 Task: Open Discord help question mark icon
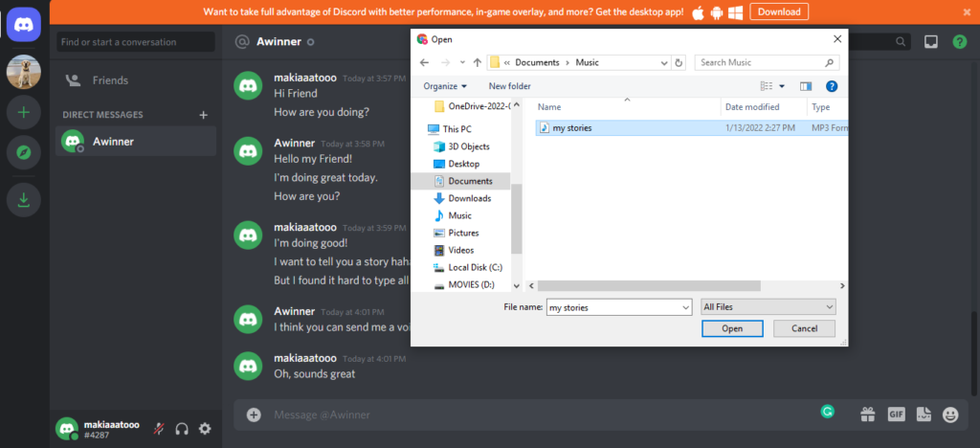[x=959, y=42]
